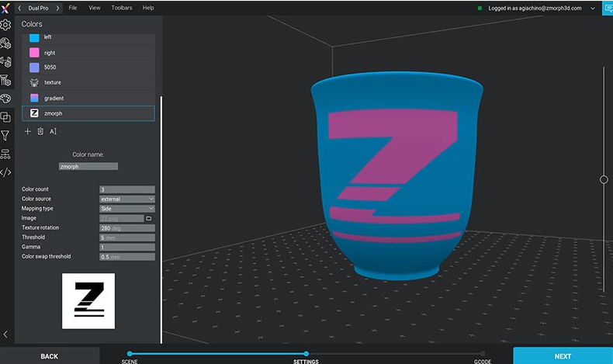Click the NEXT button
Image resolution: width=613 pixels, height=364 pixels.
pyautogui.click(x=563, y=356)
